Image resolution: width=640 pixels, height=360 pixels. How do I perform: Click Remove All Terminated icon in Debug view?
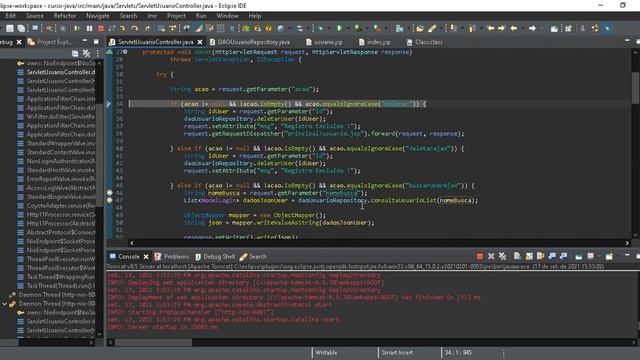pos(87,53)
